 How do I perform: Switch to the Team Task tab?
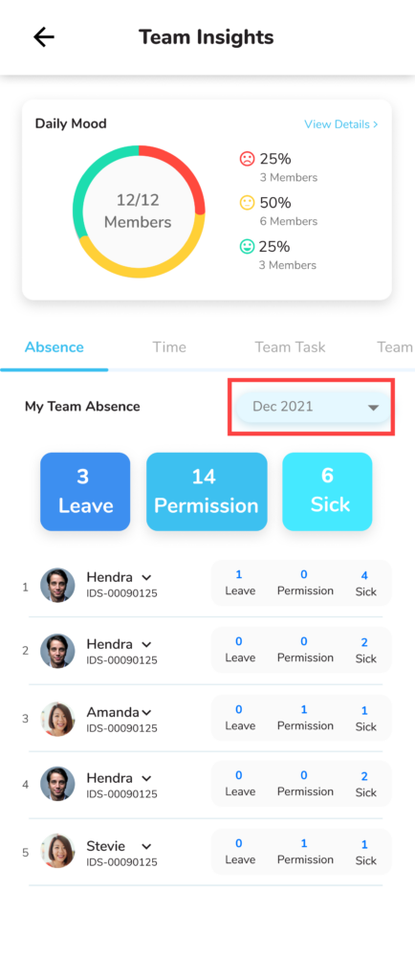pyautogui.click(x=290, y=347)
